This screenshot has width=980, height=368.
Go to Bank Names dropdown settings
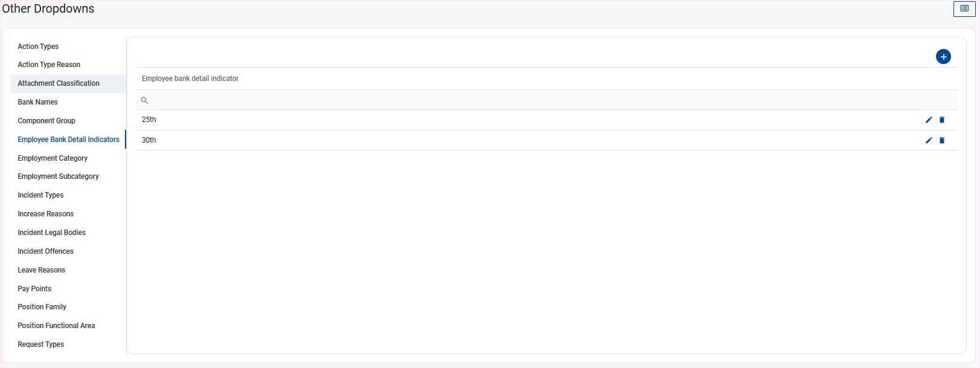(x=37, y=102)
